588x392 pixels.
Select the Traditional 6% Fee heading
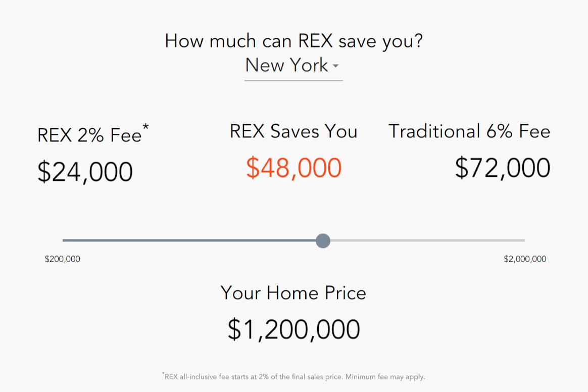(469, 131)
